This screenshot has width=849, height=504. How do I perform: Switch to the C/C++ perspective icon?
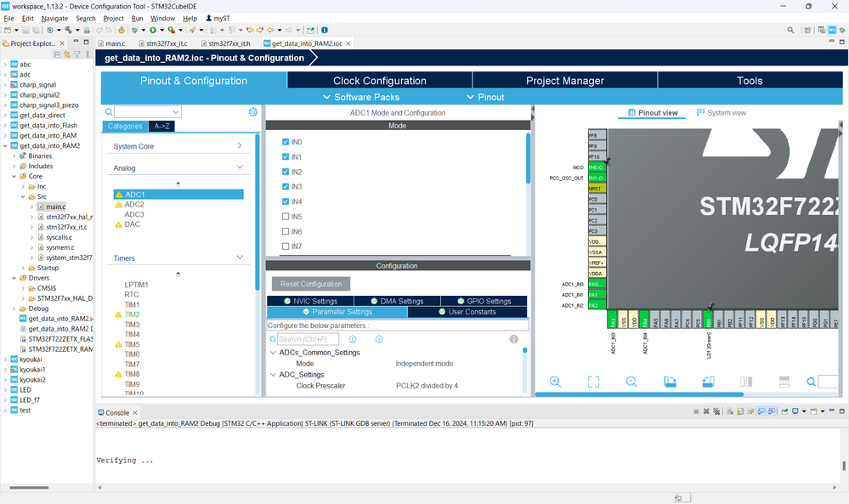click(822, 31)
